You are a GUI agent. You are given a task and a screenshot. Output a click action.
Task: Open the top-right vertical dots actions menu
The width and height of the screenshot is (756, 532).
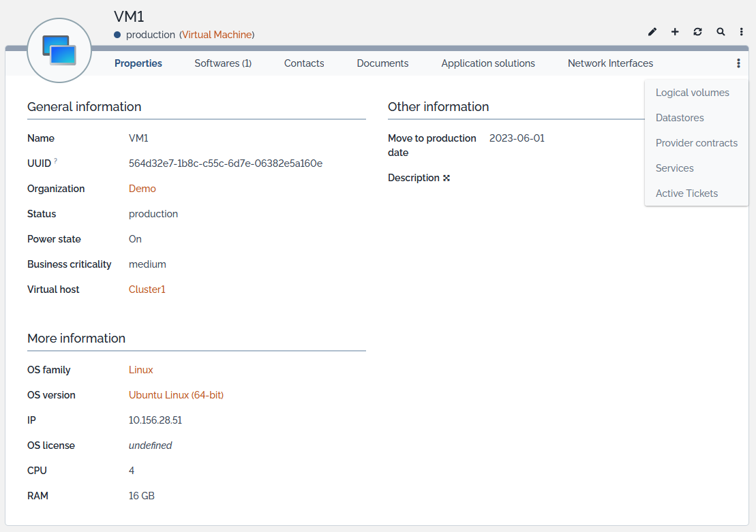[742, 32]
